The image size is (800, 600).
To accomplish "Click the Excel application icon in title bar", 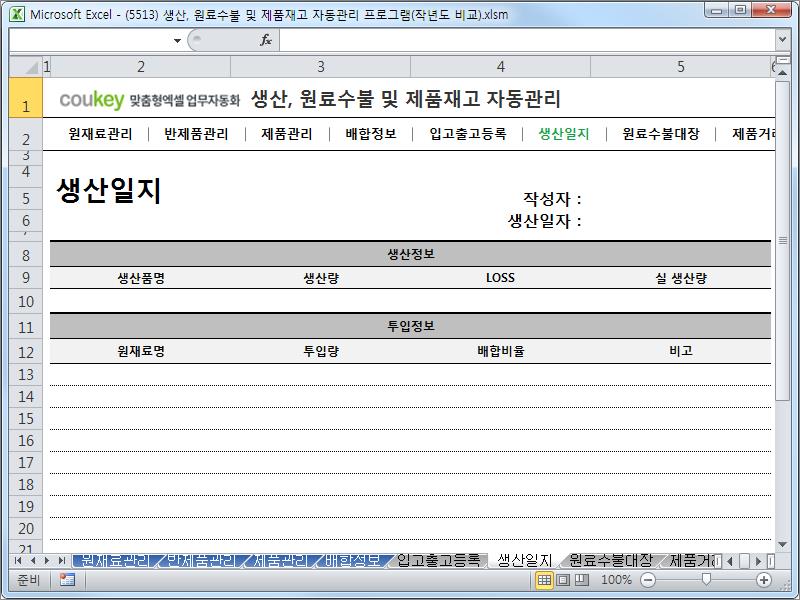I will pyautogui.click(x=17, y=14).
